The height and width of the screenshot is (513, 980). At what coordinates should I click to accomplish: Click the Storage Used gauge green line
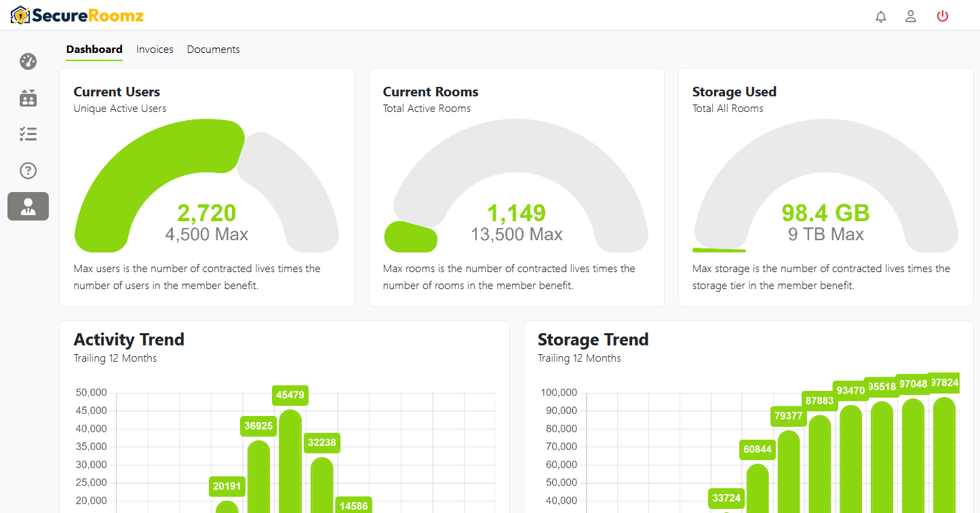click(719, 250)
